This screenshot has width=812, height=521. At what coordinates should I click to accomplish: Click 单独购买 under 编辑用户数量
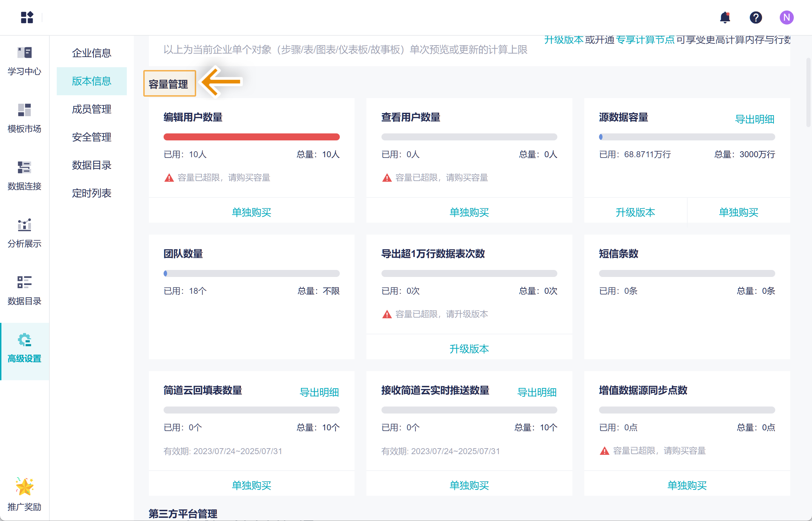click(x=252, y=212)
